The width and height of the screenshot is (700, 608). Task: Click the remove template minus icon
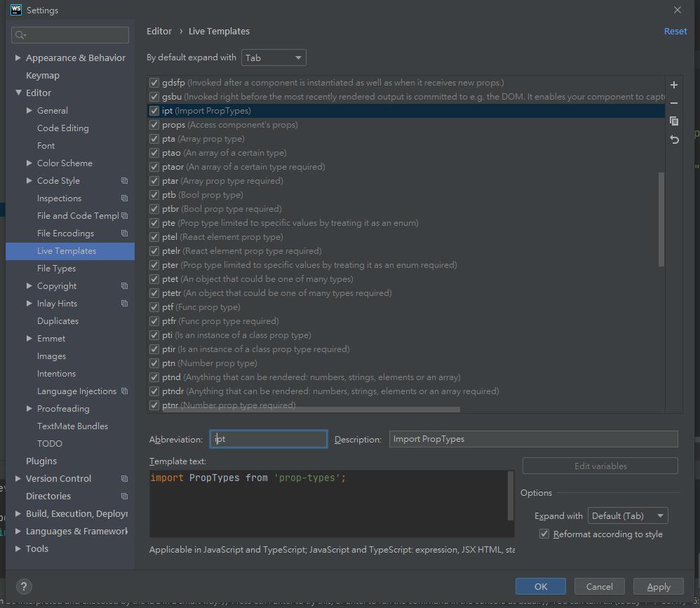click(x=674, y=103)
